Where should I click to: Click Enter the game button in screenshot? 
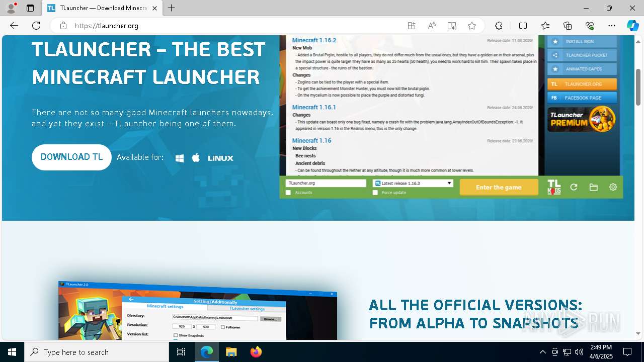[x=499, y=187]
